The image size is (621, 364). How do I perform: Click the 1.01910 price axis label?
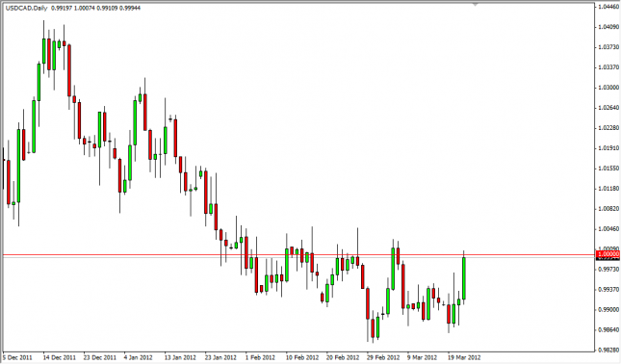point(608,148)
